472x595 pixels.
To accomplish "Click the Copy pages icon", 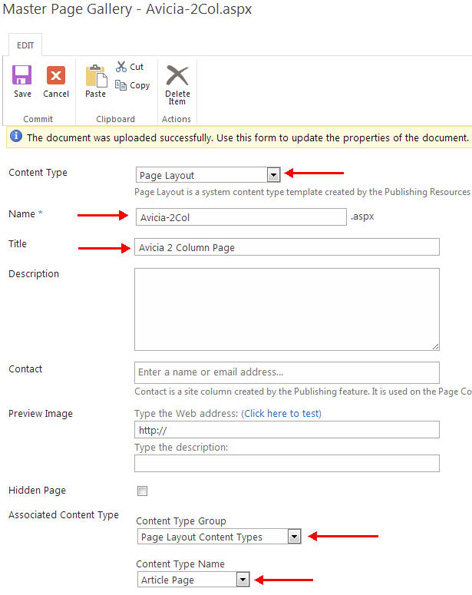I will [121, 85].
